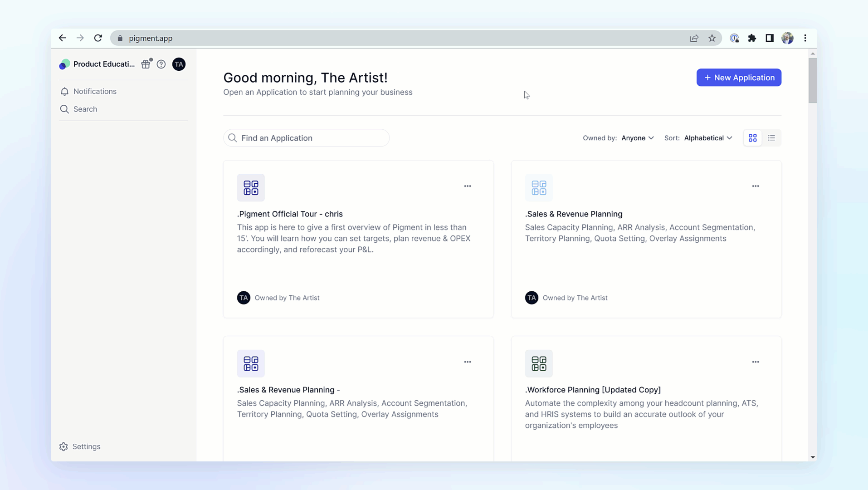The image size is (868, 490).
Task: Click the scrollbar down arrow
Action: pyautogui.click(x=813, y=457)
